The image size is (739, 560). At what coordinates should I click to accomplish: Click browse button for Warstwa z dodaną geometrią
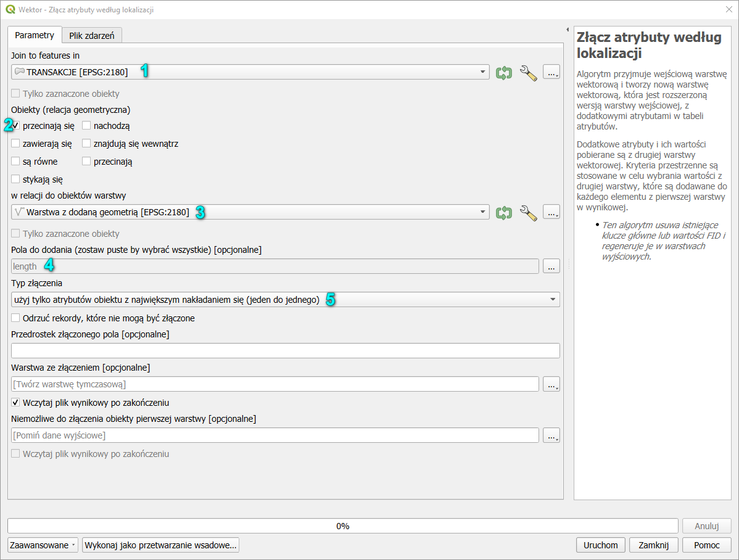click(x=551, y=213)
